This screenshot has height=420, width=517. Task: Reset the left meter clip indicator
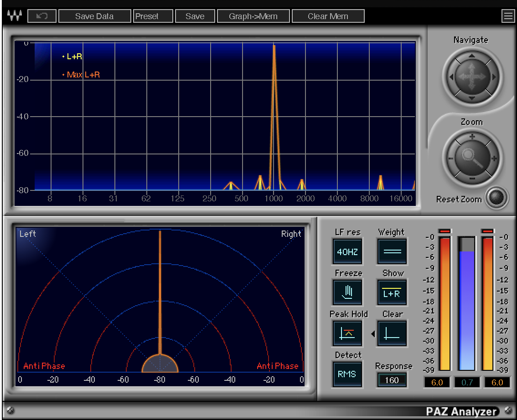(445, 231)
